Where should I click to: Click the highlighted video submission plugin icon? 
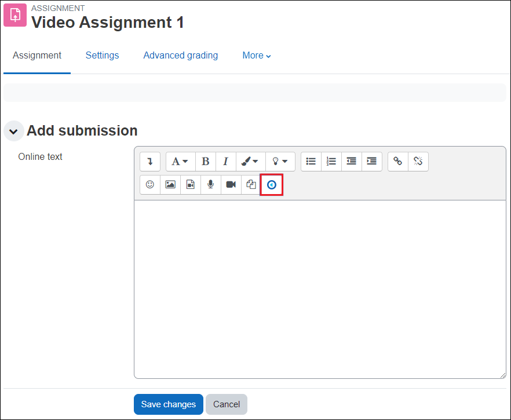pos(271,184)
